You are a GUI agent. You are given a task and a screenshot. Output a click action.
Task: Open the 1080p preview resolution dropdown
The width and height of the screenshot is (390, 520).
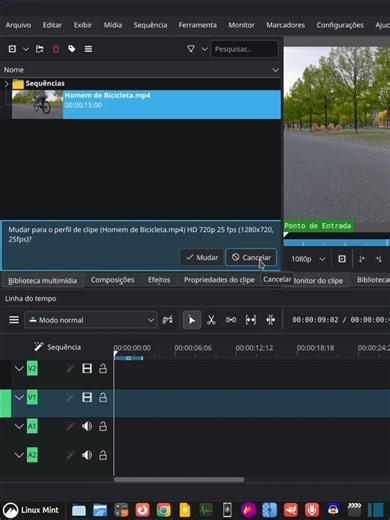click(308, 259)
